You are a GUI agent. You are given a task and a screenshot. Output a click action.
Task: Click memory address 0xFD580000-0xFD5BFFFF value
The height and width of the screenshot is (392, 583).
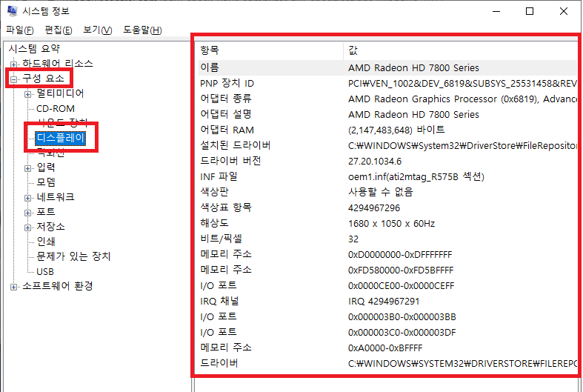coord(401,270)
